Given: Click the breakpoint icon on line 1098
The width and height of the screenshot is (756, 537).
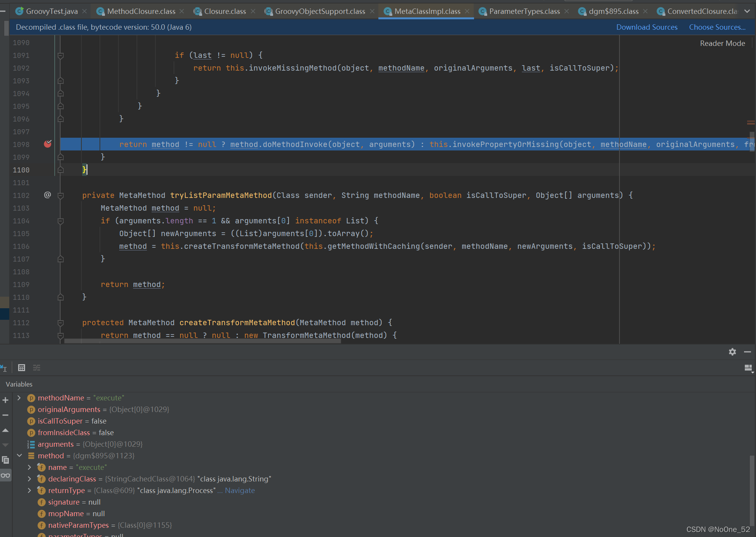Looking at the screenshot, I should pyautogui.click(x=48, y=144).
